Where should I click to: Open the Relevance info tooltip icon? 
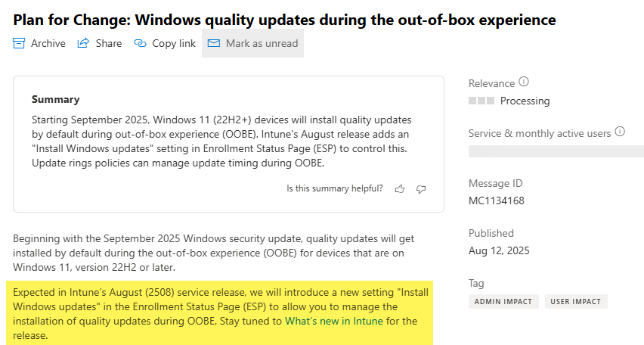point(524,82)
